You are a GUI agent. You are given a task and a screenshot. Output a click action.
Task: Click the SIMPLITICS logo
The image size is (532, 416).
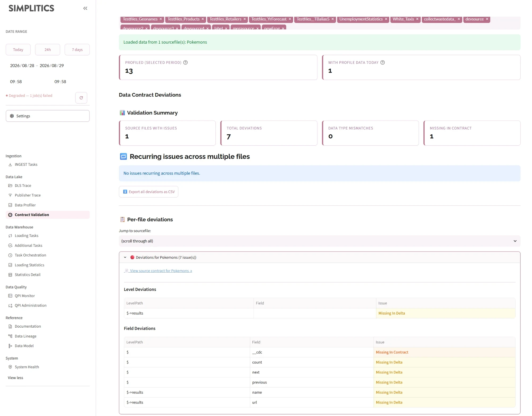click(x=31, y=8)
